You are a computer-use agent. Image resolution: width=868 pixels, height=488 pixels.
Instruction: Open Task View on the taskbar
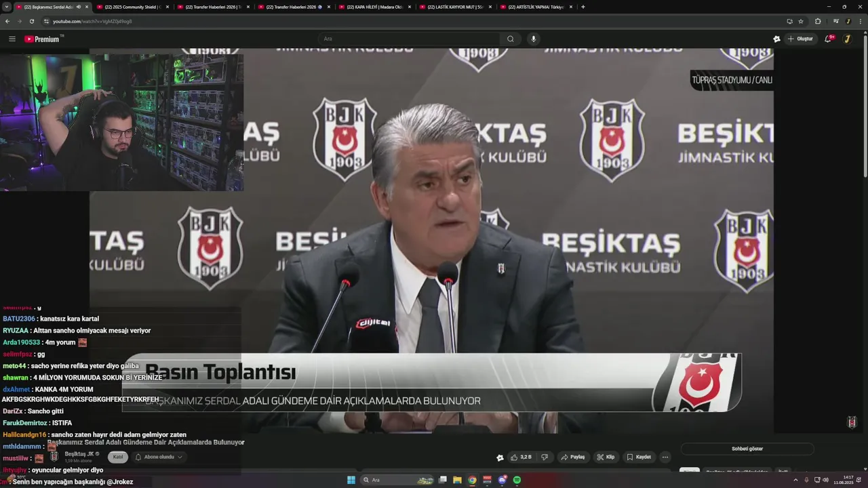pyautogui.click(x=443, y=480)
